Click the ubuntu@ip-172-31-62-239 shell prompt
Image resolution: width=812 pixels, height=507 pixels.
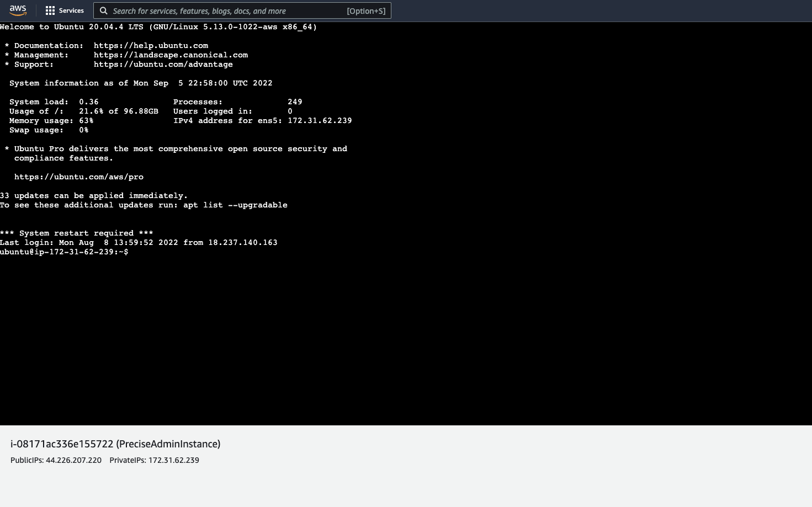(x=64, y=252)
